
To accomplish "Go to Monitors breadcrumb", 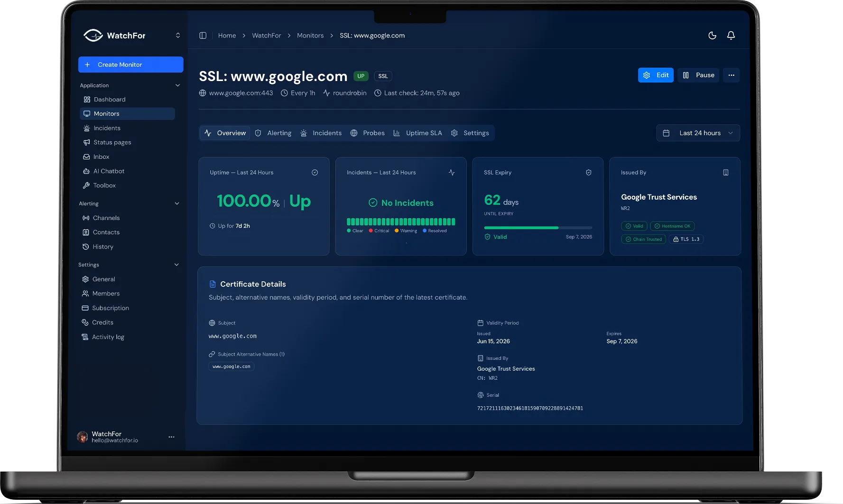I will pos(310,36).
